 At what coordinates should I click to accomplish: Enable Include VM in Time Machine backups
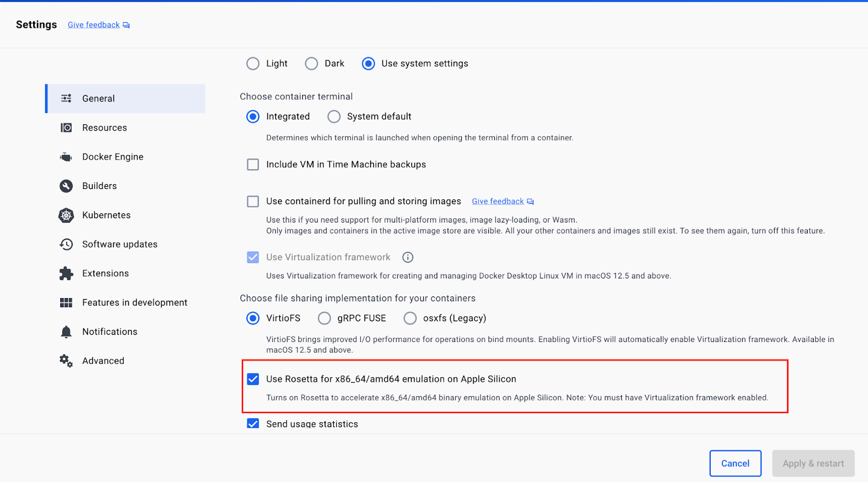coord(253,164)
